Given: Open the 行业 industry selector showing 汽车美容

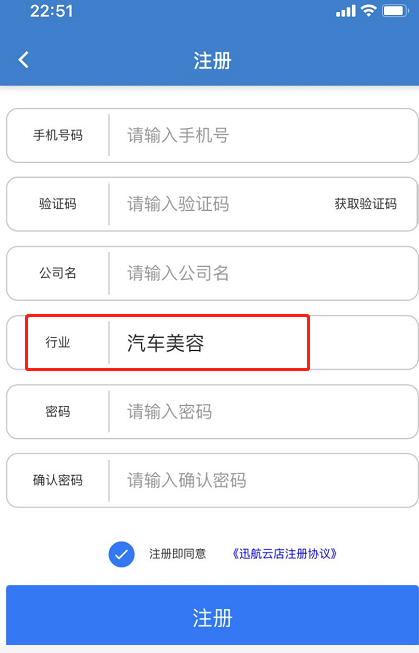Looking at the screenshot, I should (212, 342).
